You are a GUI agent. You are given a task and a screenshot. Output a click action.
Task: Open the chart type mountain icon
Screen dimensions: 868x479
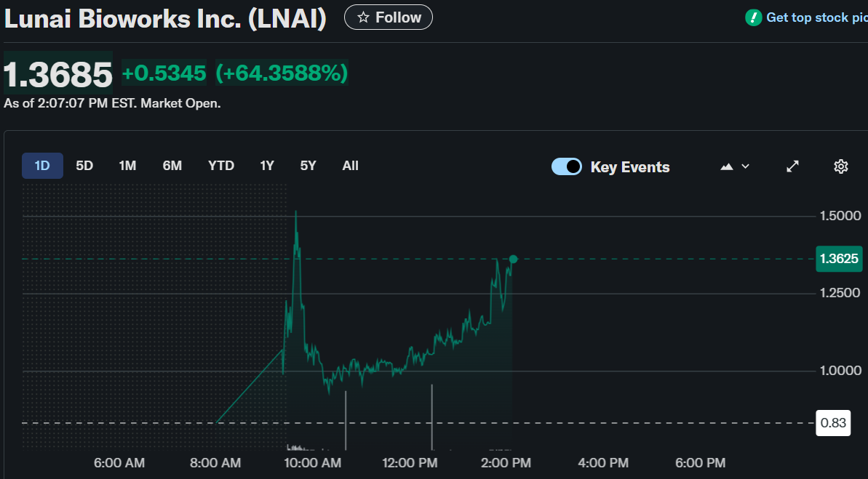726,166
